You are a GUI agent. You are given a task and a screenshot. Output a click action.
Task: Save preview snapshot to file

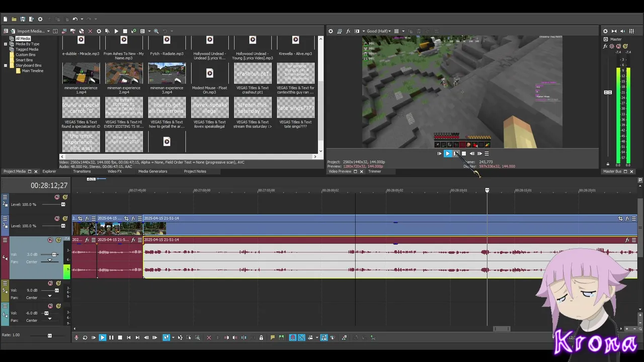[419, 31]
